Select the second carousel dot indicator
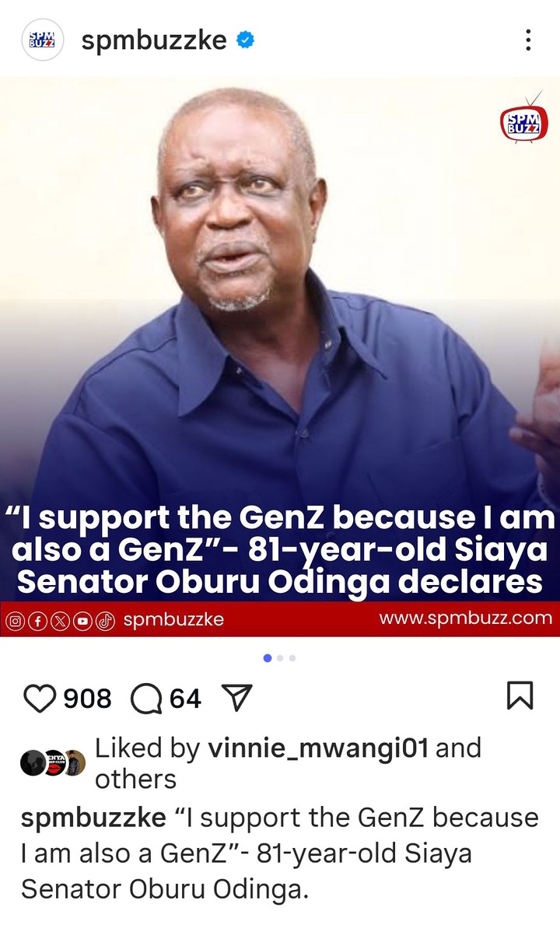This screenshot has height=932, width=560. click(x=280, y=658)
